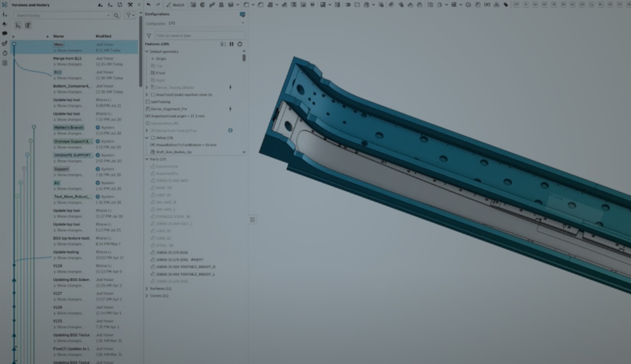Viewport: 631px width, 364px height.
Task: Click the configuration panel icon next to Configurations
Action: pos(243,14)
